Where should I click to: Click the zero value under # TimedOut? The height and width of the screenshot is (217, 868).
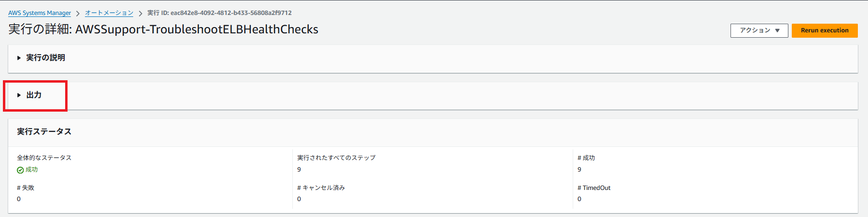click(579, 199)
